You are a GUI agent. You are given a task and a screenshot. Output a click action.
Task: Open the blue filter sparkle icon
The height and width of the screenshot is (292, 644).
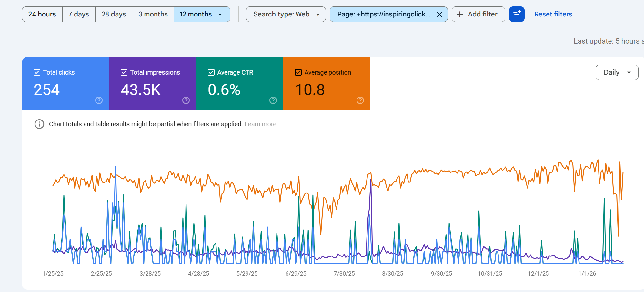click(517, 14)
